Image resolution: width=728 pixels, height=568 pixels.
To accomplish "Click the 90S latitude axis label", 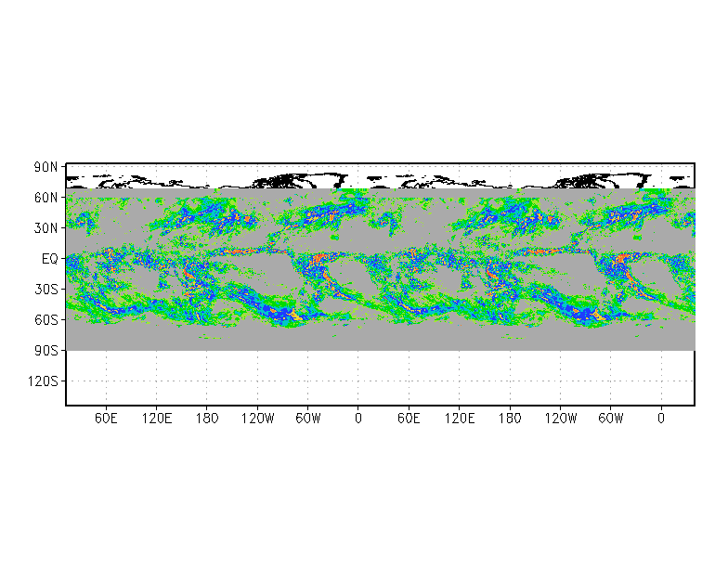I will click(46, 351).
